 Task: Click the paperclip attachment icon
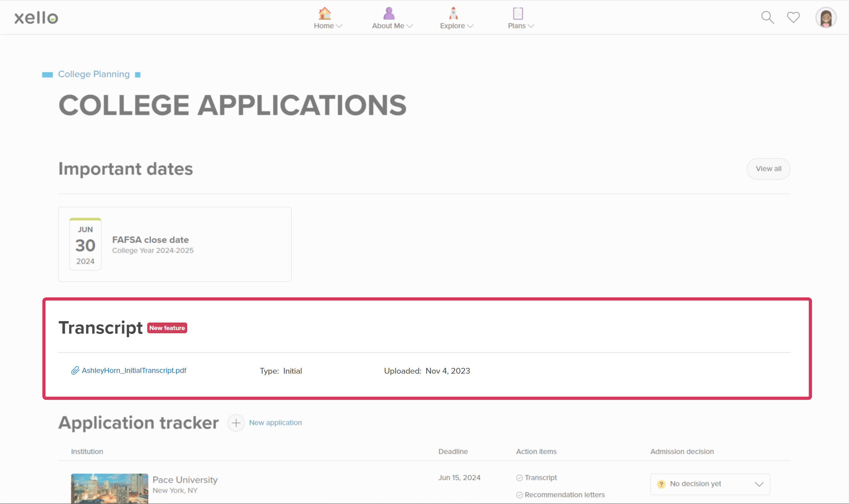(75, 371)
